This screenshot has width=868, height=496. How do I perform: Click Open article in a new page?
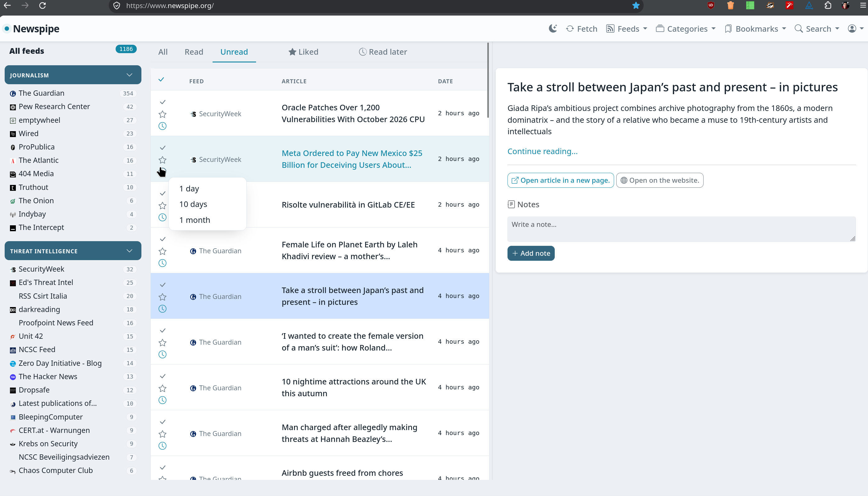coord(560,180)
